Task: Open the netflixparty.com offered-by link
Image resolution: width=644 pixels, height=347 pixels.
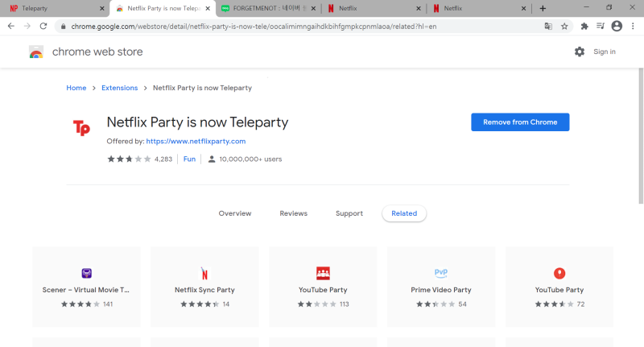Action: tap(196, 141)
